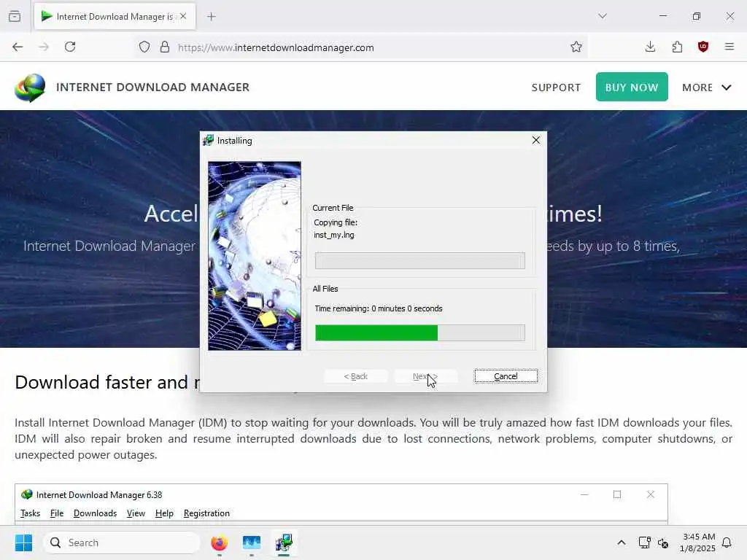Click the Registration menu in IDM screenshot
Image resolution: width=747 pixels, height=560 pixels.
tap(206, 513)
